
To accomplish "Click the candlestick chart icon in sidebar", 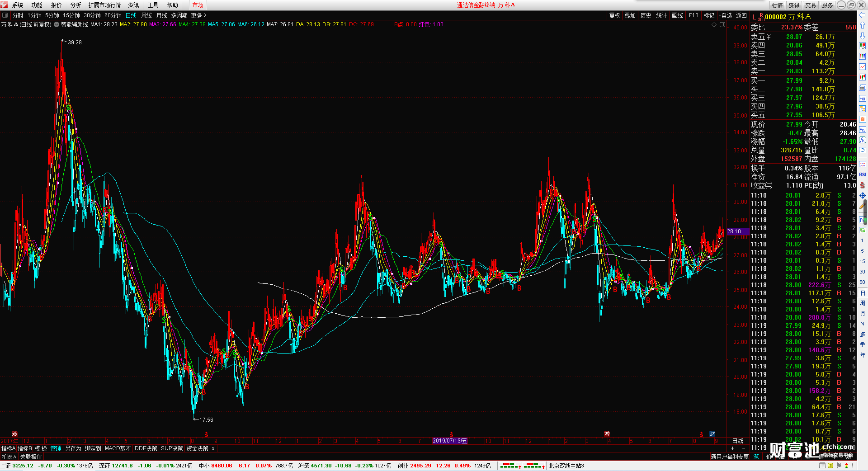I will [862, 77].
